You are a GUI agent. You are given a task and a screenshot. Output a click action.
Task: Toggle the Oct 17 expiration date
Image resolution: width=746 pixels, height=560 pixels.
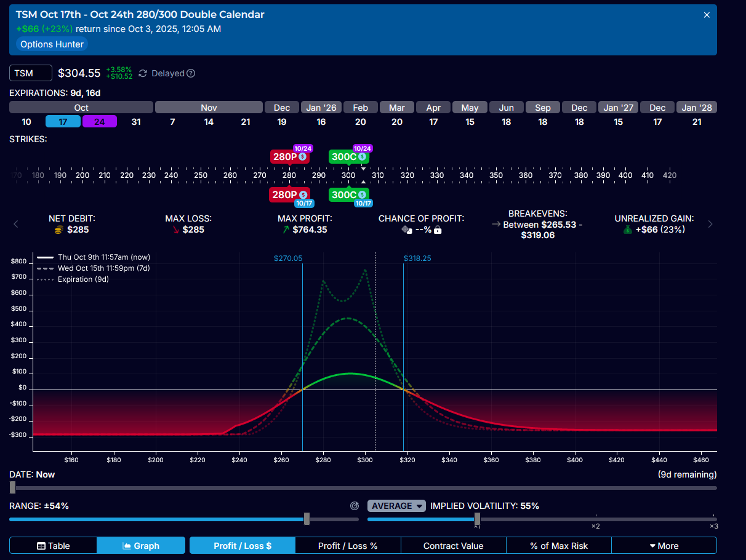pos(63,122)
